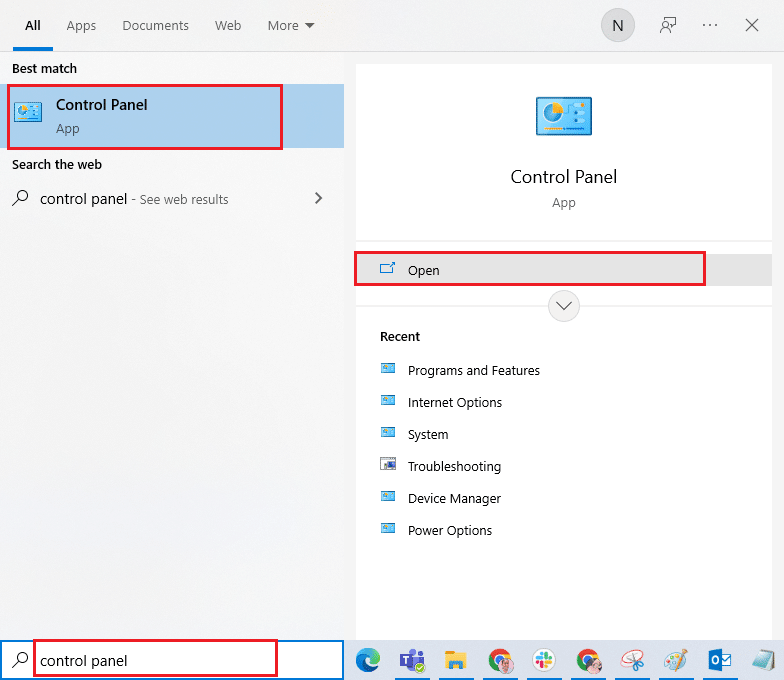This screenshot has width=784, height=680.
Task: Open the Snipping Tool taskbar icon
Action: pos(632,660)
